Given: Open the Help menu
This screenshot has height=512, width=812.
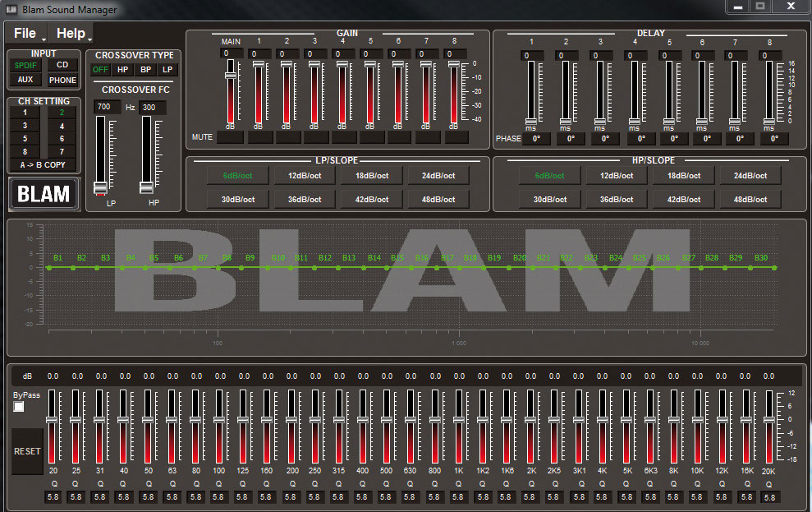Looking at the screenshot, I should tap(73, 34).
